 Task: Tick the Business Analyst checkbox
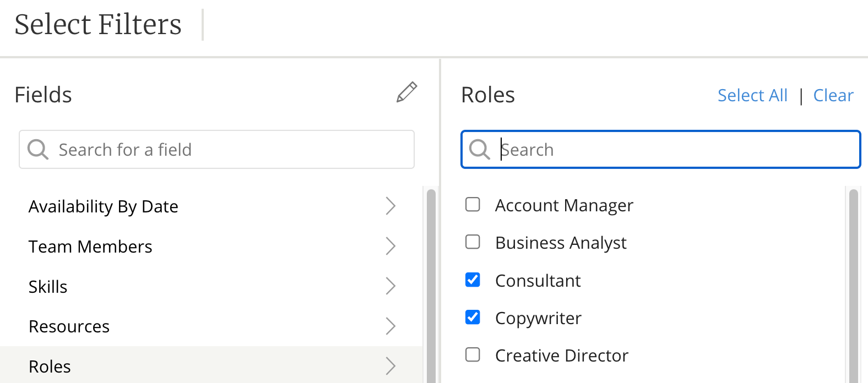(473, 242)
